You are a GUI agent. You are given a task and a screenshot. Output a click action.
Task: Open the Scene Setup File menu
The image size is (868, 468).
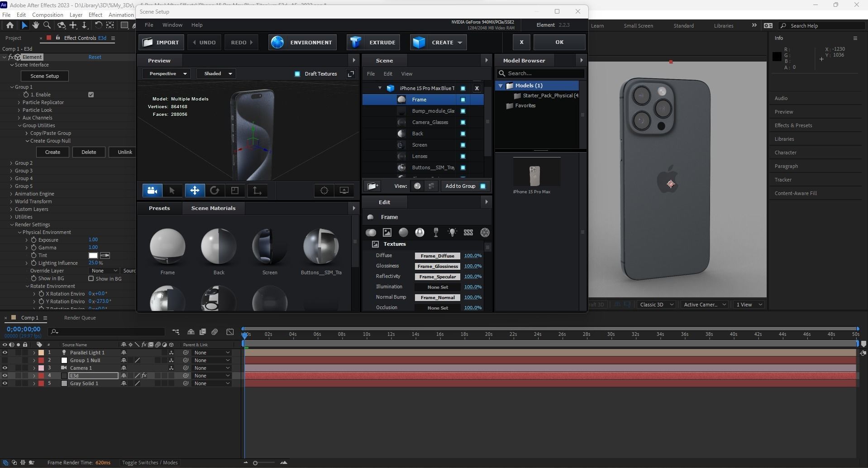(x=149, y=25)
